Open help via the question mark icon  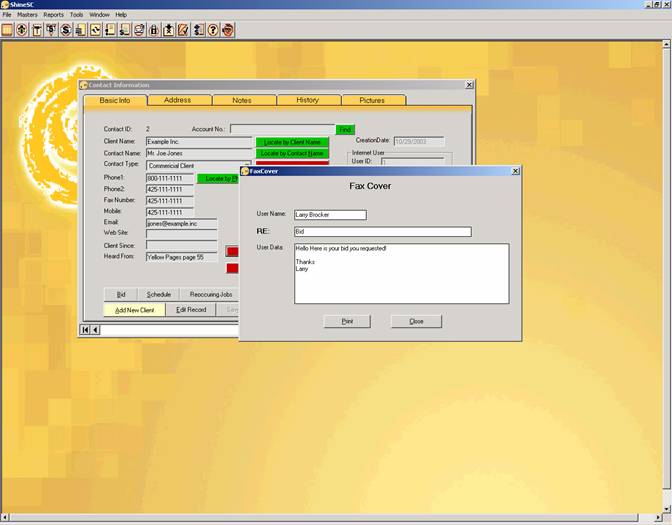(213, 30)
